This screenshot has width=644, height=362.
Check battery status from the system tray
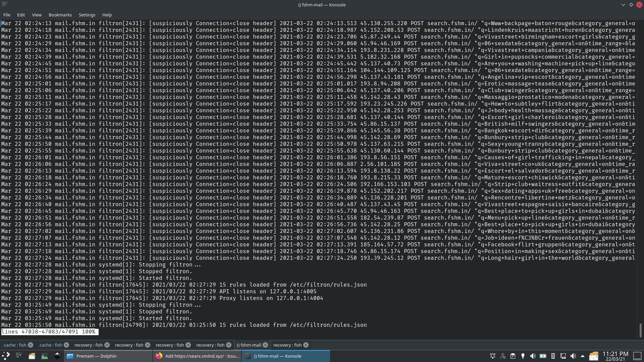click(x=543, y=356)
